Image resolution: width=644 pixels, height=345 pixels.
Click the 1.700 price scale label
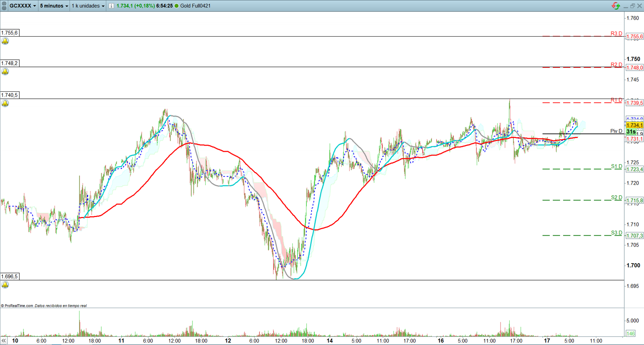coord(633,265)
